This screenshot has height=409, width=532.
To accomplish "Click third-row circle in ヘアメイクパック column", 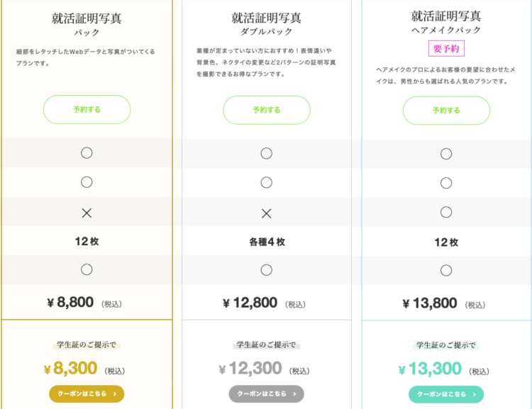I will (x=446, y=213).
